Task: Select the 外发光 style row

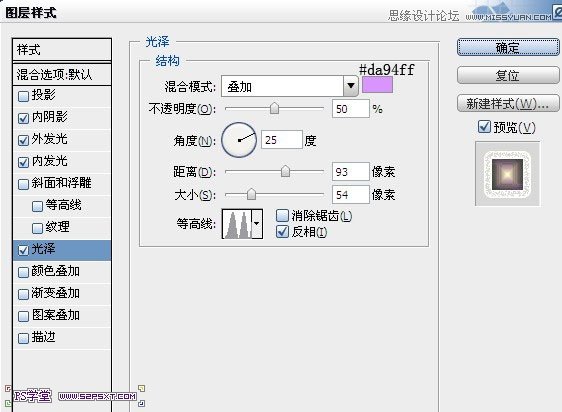Action: pos(62,140)
